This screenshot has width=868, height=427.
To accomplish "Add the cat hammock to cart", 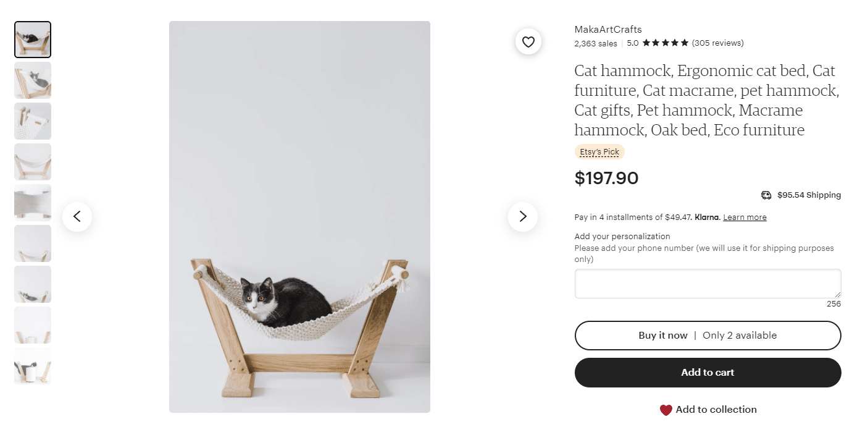I will (x=707, y=373).
